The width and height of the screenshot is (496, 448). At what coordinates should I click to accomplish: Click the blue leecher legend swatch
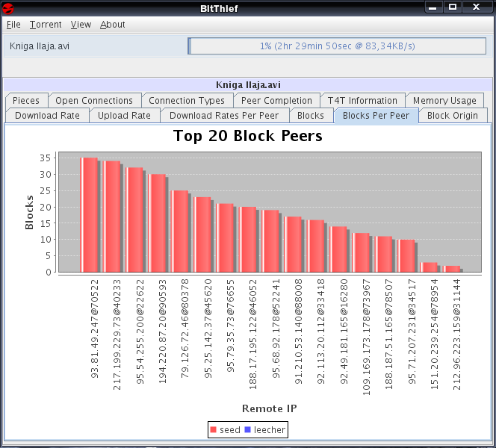pos(248,429)
